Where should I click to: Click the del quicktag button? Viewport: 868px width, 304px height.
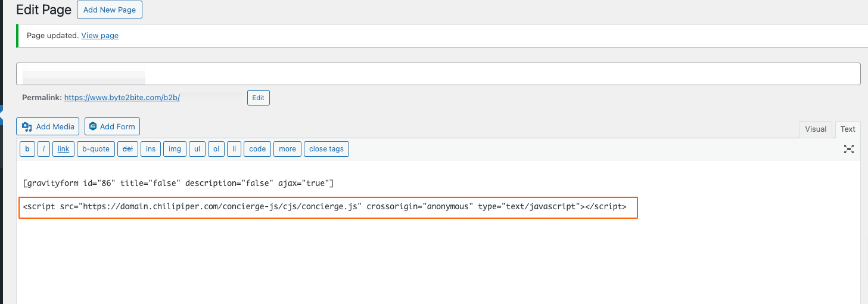(127, 149)
